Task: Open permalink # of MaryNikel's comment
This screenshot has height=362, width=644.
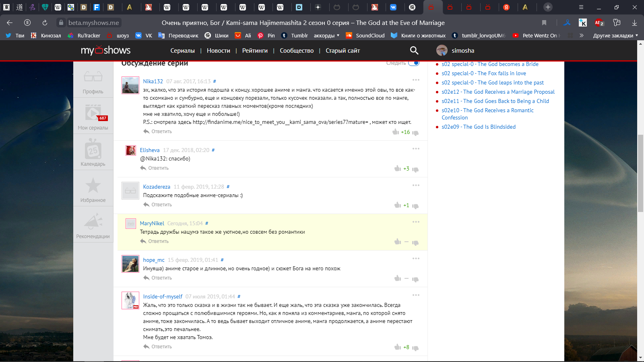Action: click(207, 223)
